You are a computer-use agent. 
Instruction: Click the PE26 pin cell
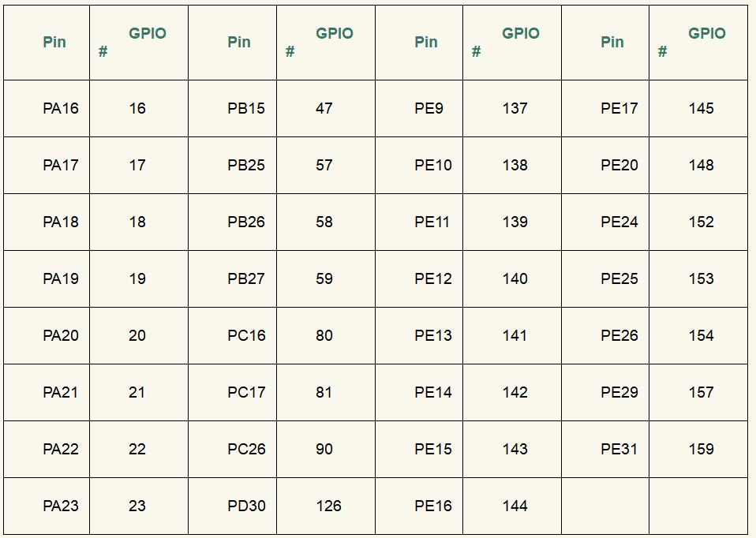tap(619, 336)
